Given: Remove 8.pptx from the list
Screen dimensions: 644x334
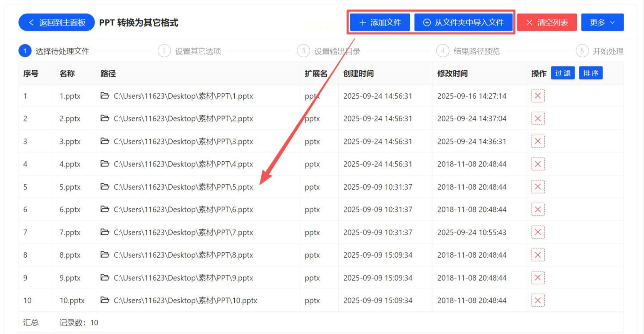Looking at the screenshot, I should click(x=537, y=255).
